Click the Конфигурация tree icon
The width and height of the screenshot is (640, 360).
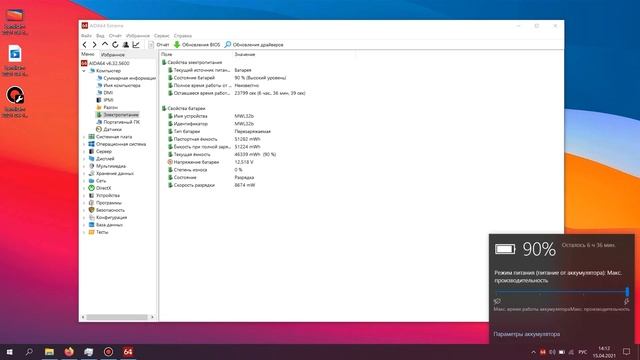point(91,218)
